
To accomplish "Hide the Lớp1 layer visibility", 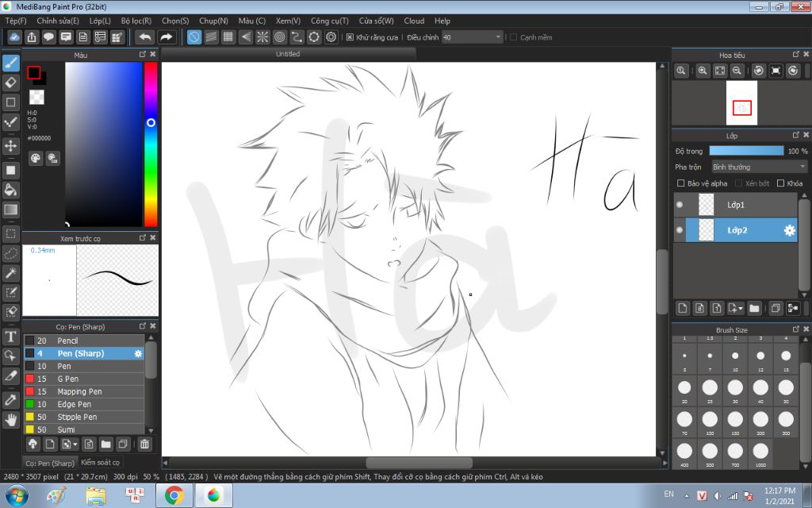I will point(680,205).
